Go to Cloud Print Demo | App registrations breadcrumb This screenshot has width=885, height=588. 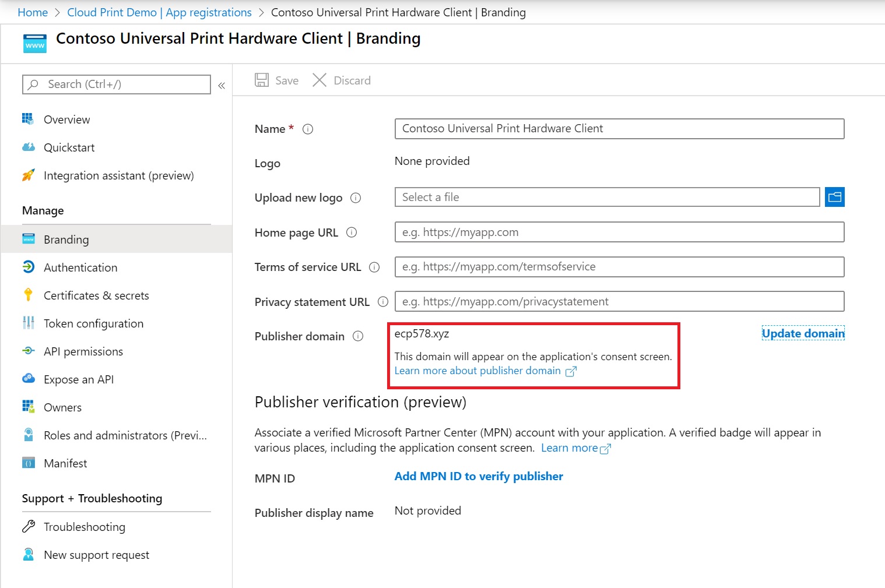click(x=159, y=12)
